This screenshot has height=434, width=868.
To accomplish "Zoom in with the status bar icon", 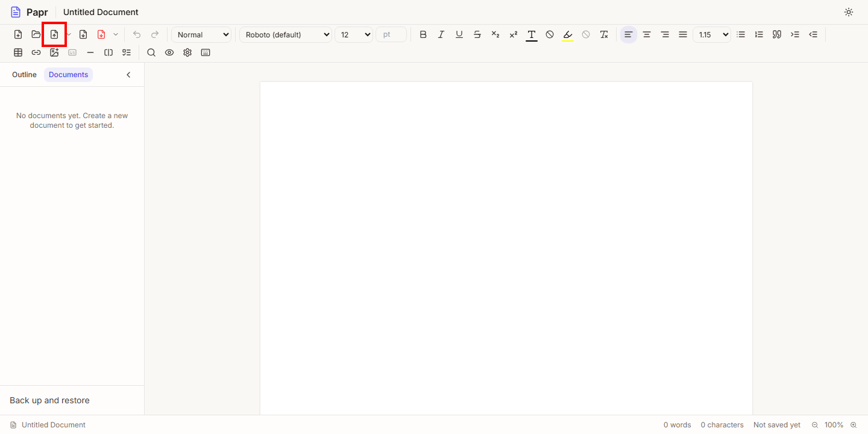I will (x=854, y=425).
